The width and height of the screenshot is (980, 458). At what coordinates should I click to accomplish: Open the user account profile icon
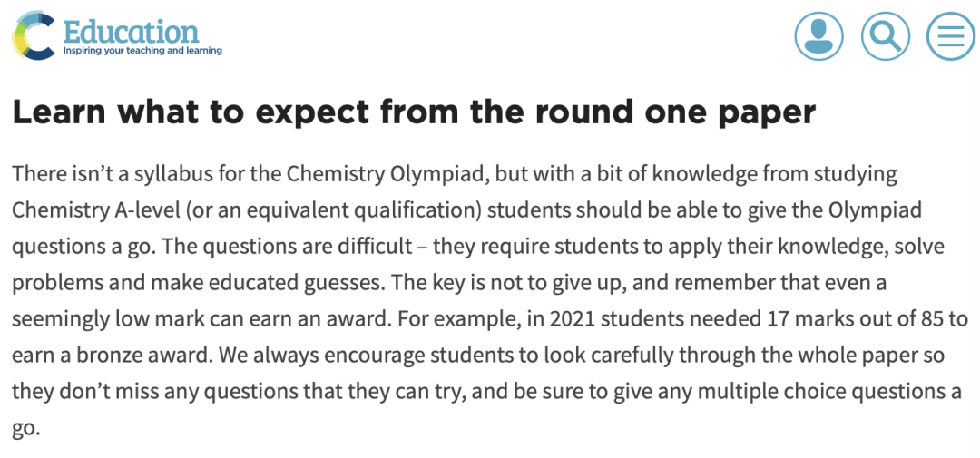pyautogui.click(x=818, y=36)
